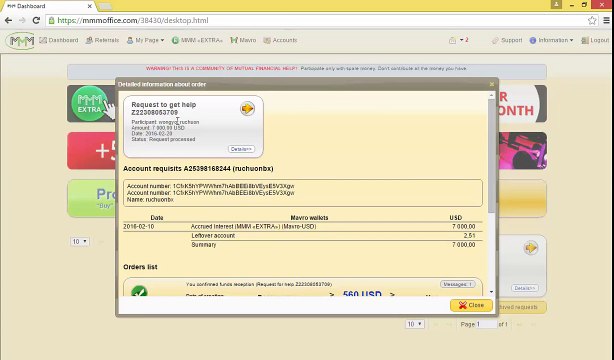The width and height of the screenshot is (614, 360).
Task: Click the Logout link
Action: pos(595,40)
